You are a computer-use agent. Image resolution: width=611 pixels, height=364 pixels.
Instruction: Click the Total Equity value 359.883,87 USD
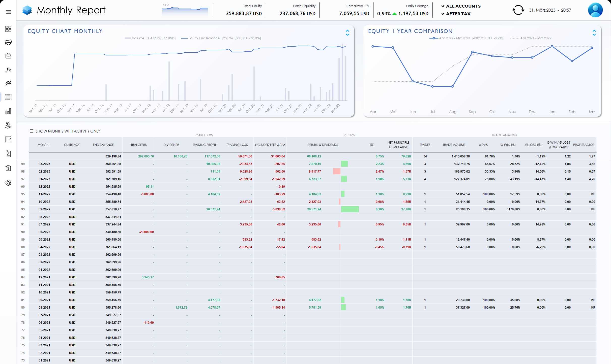tap(244, 14)
